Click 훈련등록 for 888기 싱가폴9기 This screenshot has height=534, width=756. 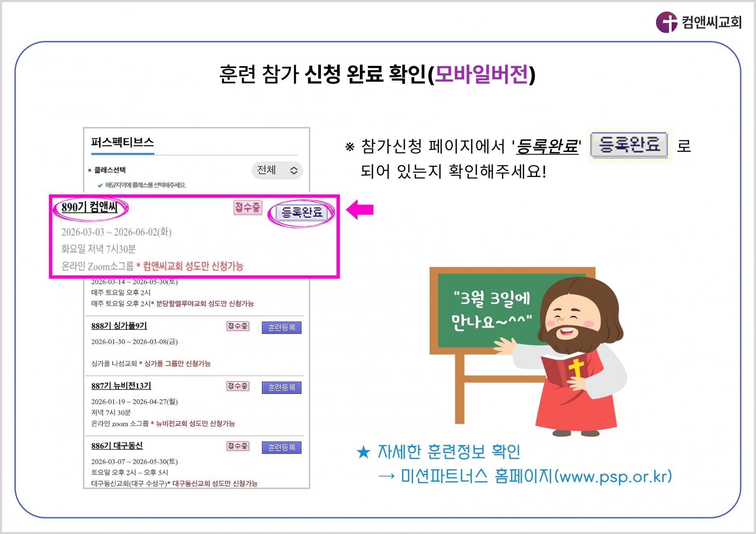282,328
